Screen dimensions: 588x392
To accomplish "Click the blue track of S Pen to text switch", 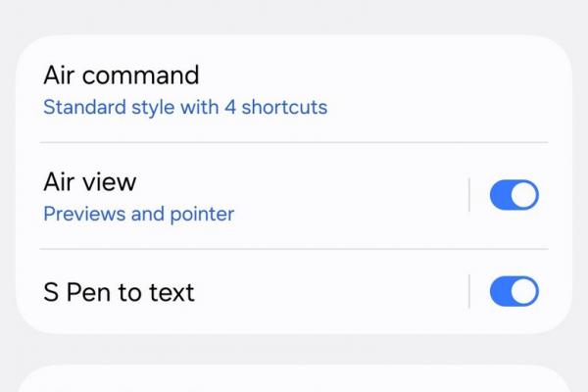I will pyautogui.click(x=500, y=291).
